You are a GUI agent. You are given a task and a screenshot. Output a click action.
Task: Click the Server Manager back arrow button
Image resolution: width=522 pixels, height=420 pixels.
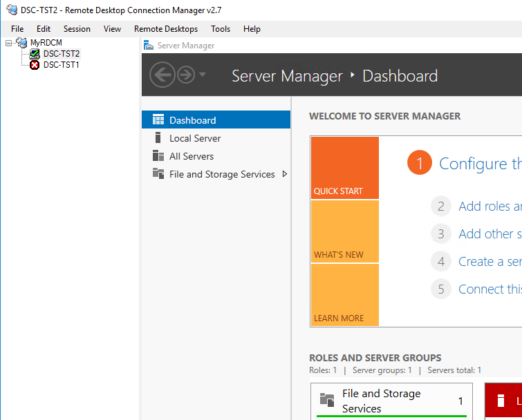162,75
